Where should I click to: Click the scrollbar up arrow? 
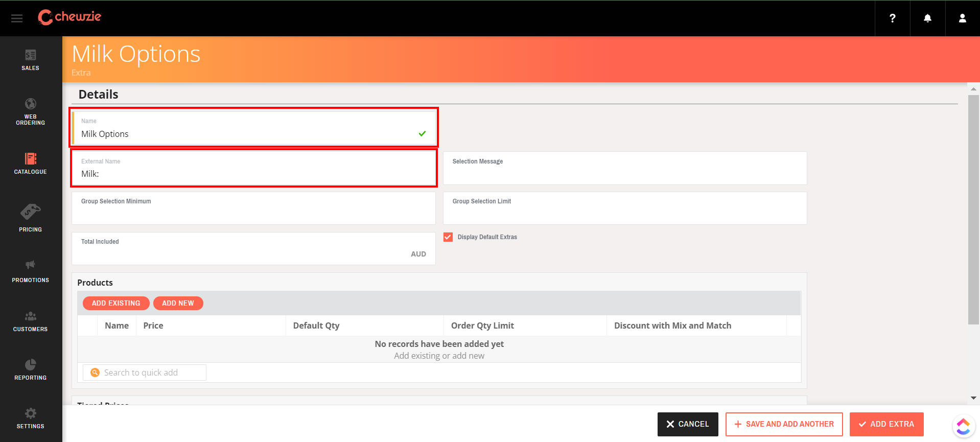click(x=973, y=89)
